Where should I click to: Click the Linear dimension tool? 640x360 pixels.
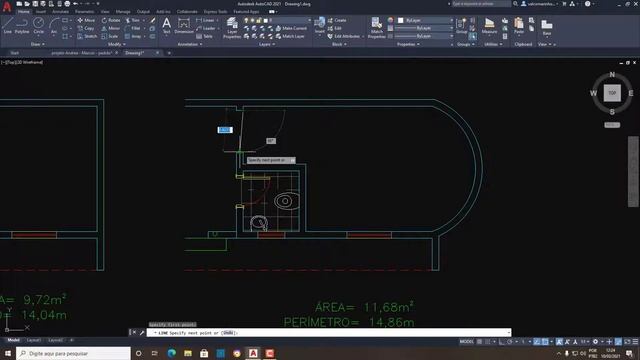pyautogui.click(x=205, y=20)
